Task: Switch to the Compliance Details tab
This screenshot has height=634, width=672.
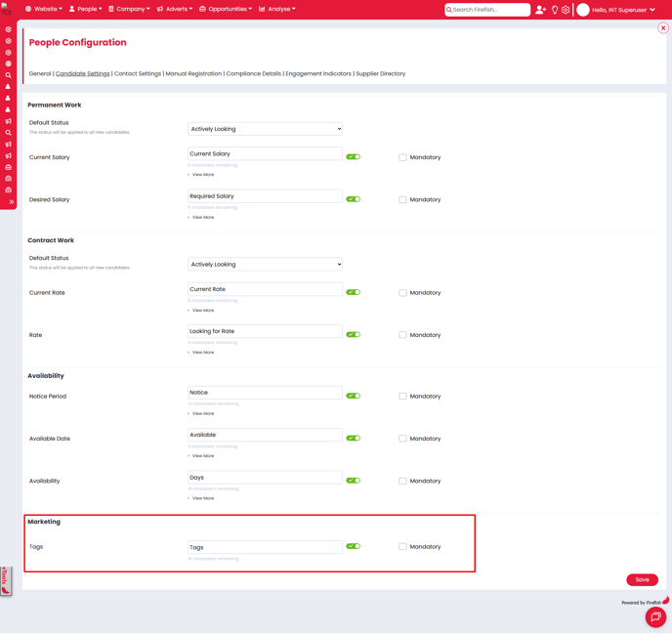Action: click(x=253, y=74)
